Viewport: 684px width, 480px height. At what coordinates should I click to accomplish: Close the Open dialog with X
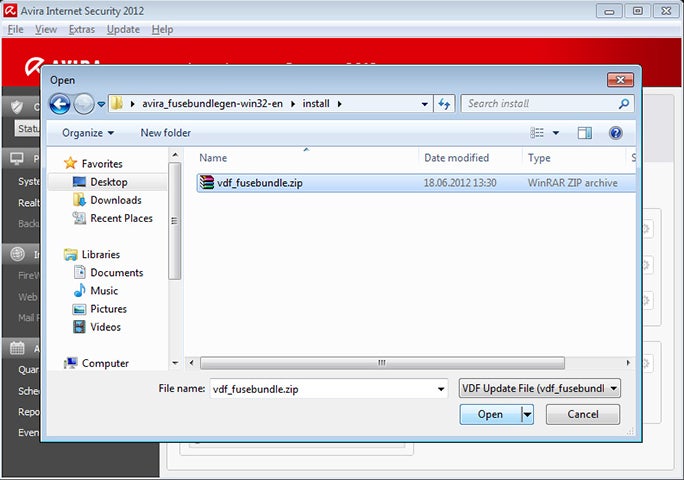[x=620, y=80]
